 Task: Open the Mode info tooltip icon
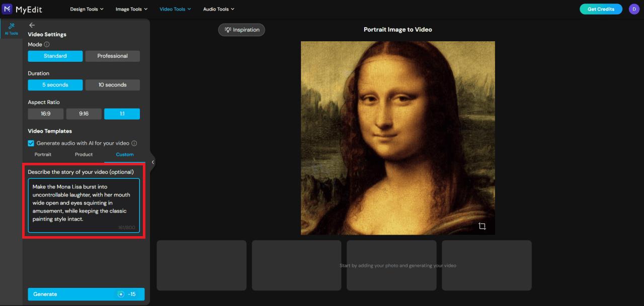(46, 44)
